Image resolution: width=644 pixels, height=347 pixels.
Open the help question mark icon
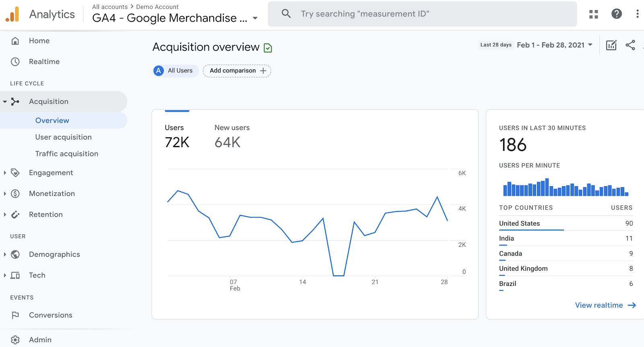click(616, 14)
